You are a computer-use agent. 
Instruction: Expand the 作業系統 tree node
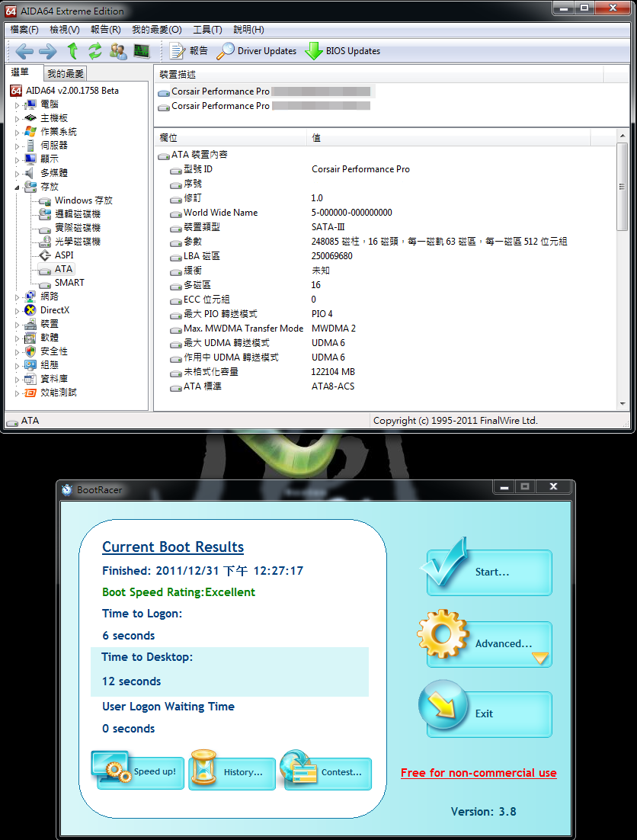tap(17, 132)
